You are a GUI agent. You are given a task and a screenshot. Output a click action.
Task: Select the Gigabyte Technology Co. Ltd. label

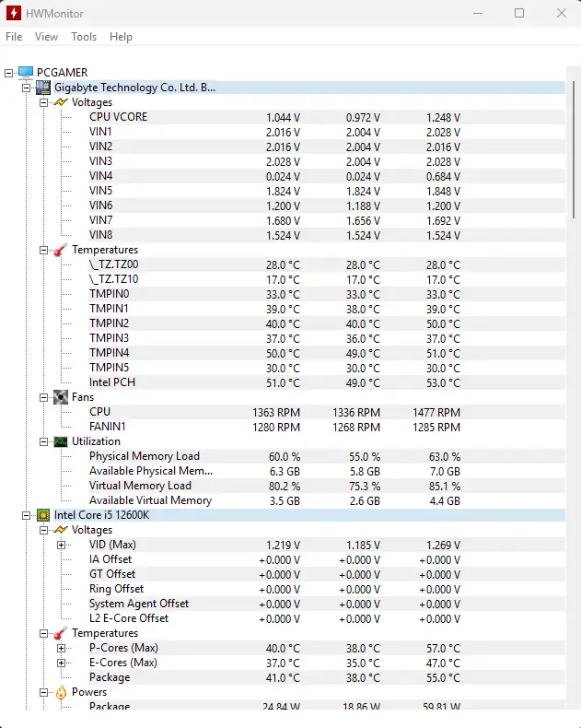pos(135,88)
